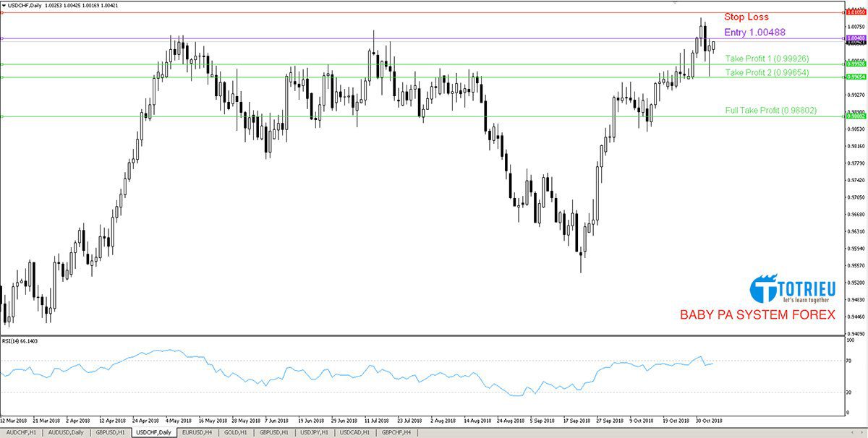Click the Full Take Profit (0.98802) label

point(770,111)
